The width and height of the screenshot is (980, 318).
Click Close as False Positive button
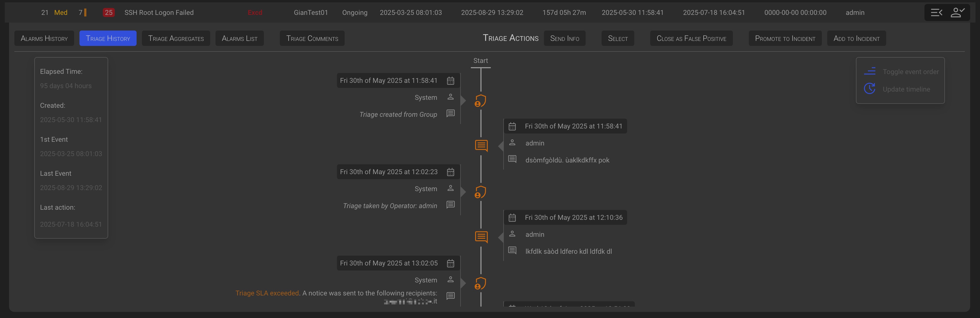pyautogui.click(x=691, y=38)
